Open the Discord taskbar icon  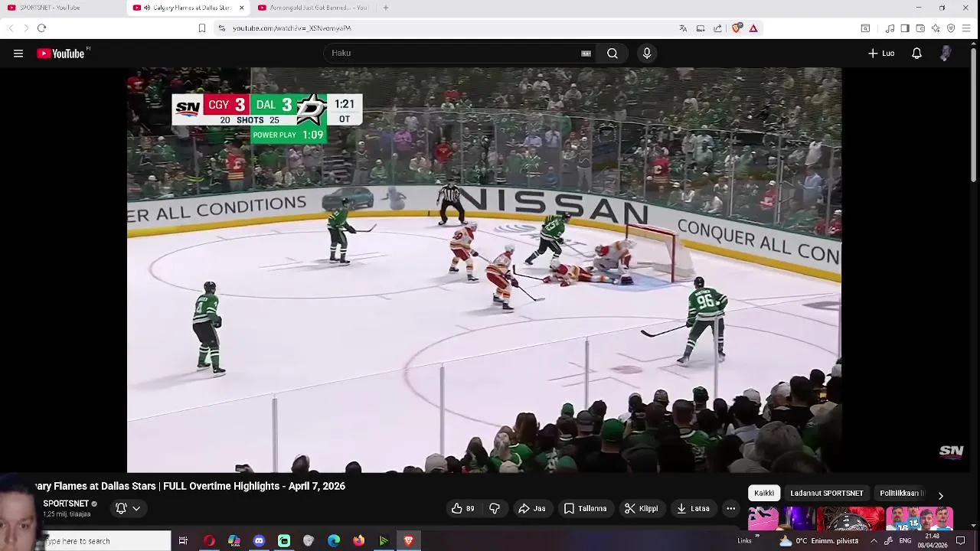259,541
